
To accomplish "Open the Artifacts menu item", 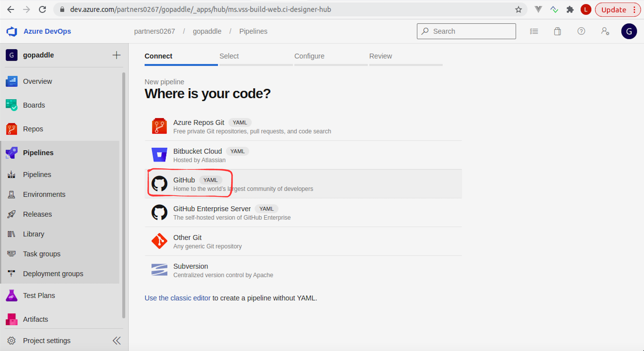I will pos(60,319).
